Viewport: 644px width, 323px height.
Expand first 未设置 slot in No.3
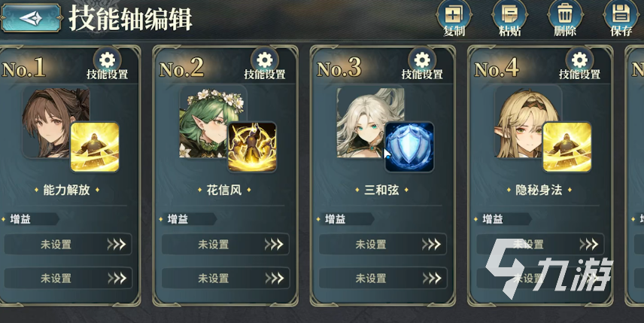tap(382, 245)
